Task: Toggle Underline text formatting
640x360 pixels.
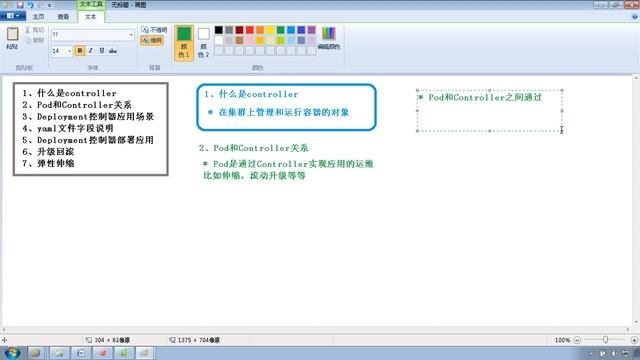Action: [x=102, y=51]
